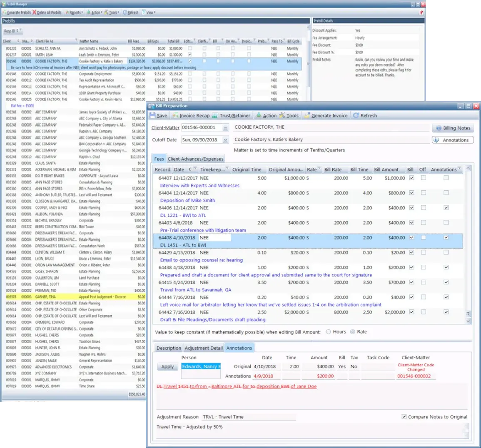Open the Billing Notes panel
The image size is (481, 448).
453,128
